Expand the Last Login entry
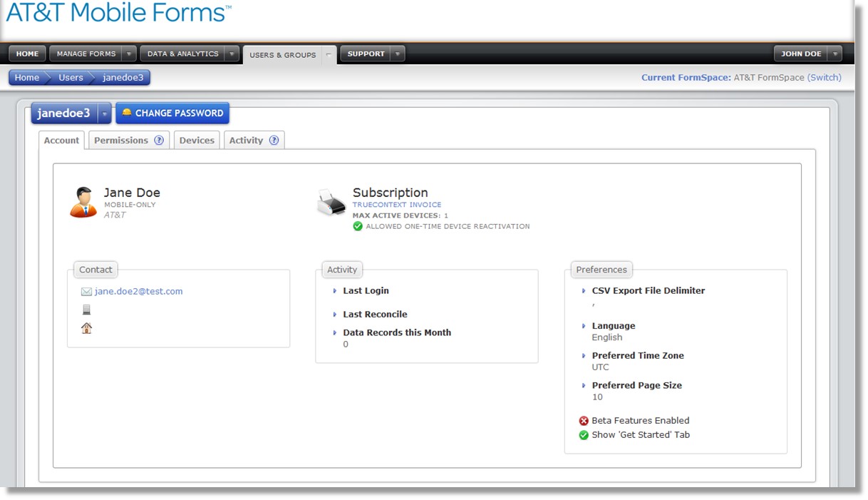Image resolution: width=868 pixels, height=500 pixels. 334,291
